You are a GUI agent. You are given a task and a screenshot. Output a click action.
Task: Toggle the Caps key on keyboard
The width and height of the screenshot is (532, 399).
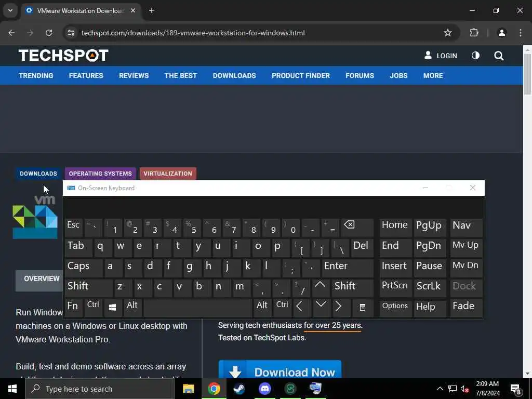click(84, 268)
